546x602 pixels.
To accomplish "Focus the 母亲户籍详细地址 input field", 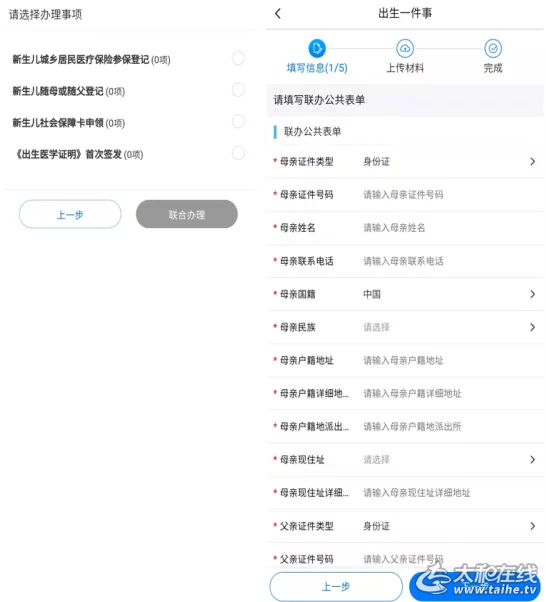I will point(412,393).
